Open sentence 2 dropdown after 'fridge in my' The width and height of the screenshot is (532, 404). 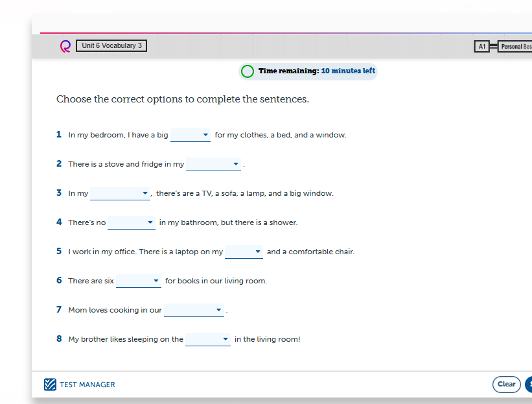(x=213, y=164)
